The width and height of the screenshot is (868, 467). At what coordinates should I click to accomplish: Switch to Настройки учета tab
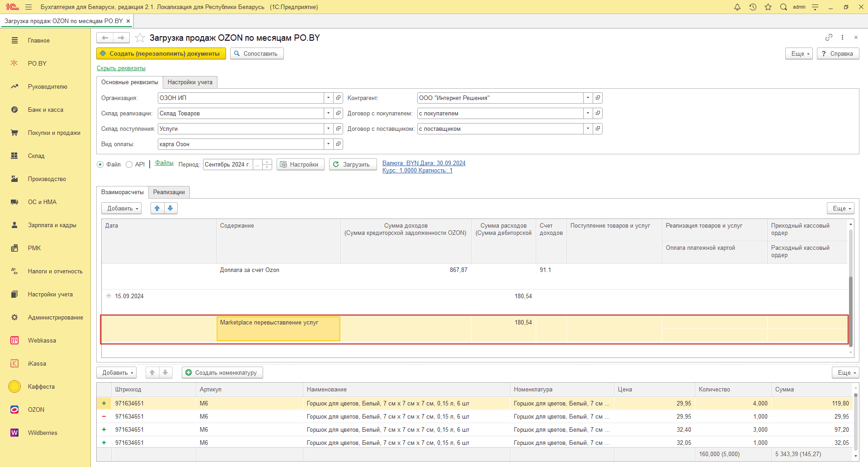tap(190, 82)
